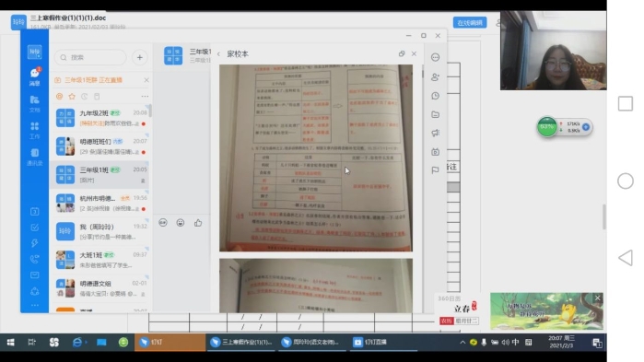Open the Messages icon in DingTalk sidebar
The height and width of the screenshot is (362, 644).
(x=34, y=76)
